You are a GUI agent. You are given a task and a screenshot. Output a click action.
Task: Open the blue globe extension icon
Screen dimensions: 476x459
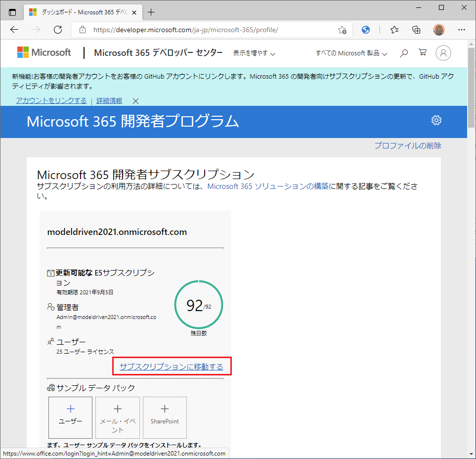[x=366, y=30]
